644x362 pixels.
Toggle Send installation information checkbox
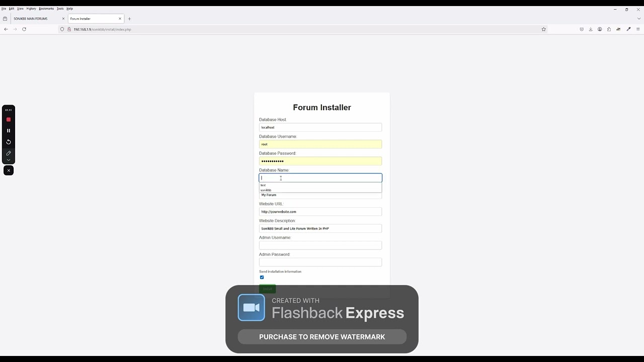pos(262,278)
